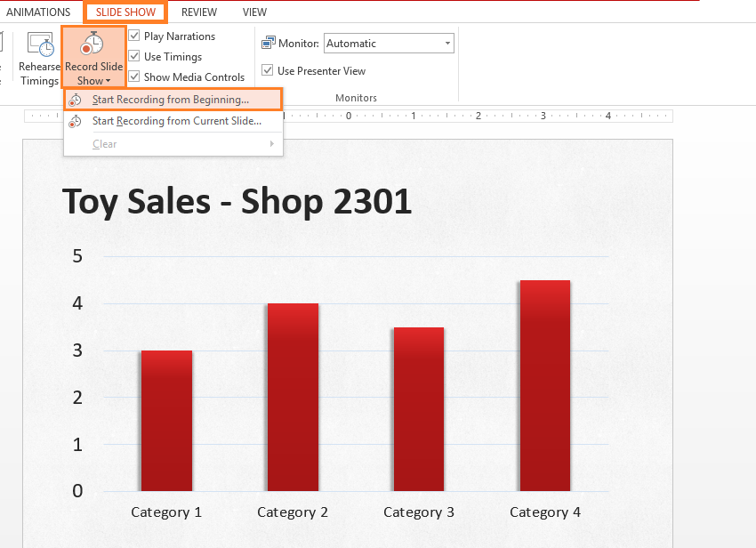The width and height of the screenshot is (756, 548).
Task: Select the Clear menu entry
Action: (173, 144)
